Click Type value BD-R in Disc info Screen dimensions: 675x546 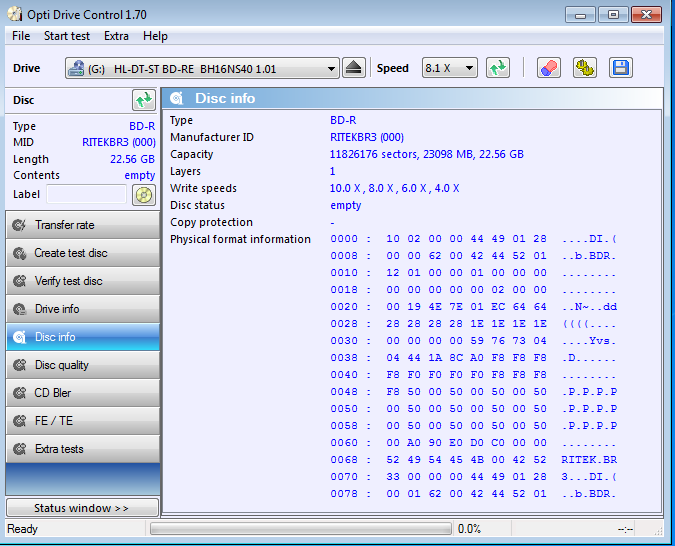click(343, 120)
